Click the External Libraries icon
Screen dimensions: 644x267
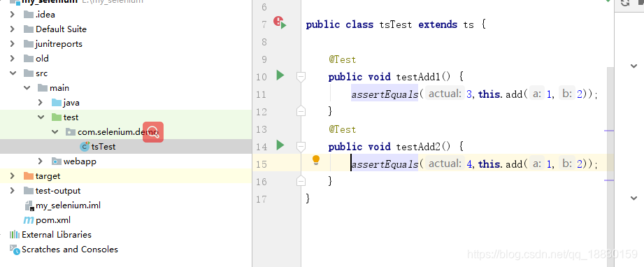15,235
